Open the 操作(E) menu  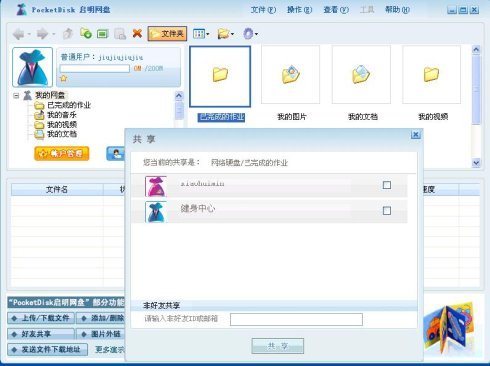(x=299, y=10)
